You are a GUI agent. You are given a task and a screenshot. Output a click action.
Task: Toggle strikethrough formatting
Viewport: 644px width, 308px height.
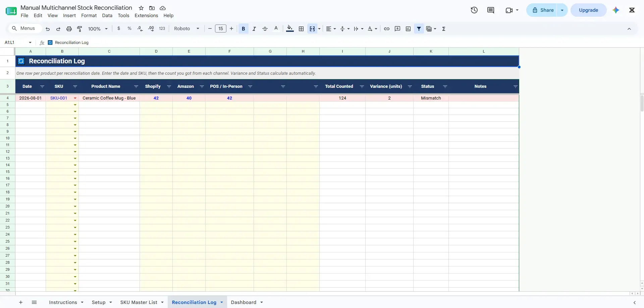pyautogui.click(x=265, y=29)
